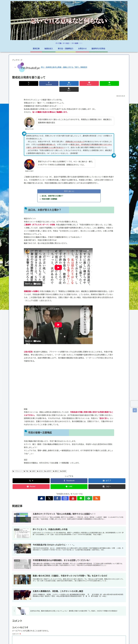The height and width of the screenshot is (644, 138).
Task: Save with bottom Pocket button
Action: click(x=31, y=487)
